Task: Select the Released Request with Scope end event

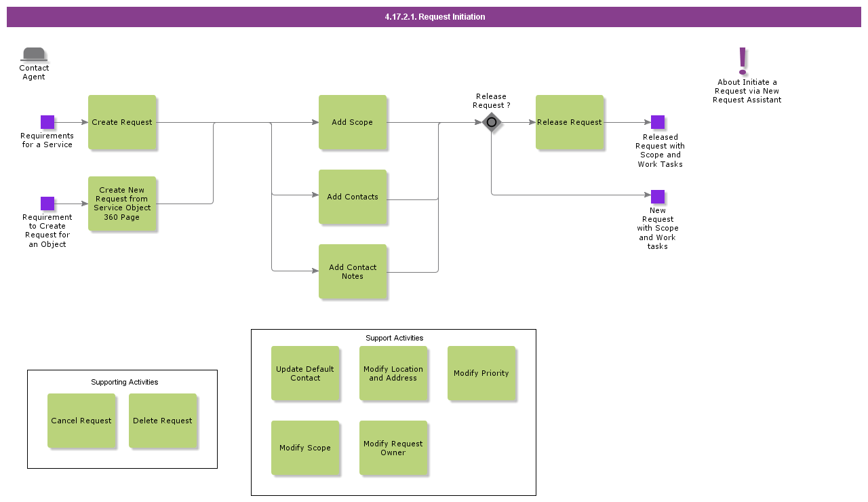Action: click(x=658, y=122)
